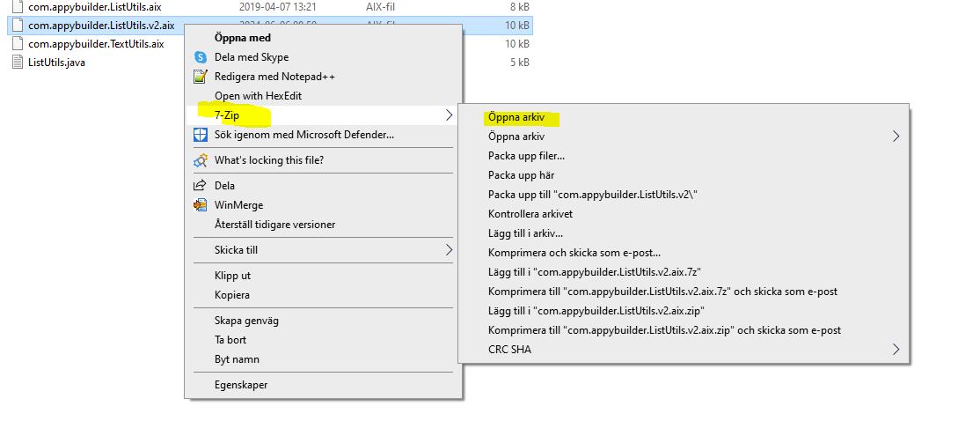Viewport: 980px width, 421px height.
Task: Select Lägg till i arkiv... option
Action: point(525,233)
